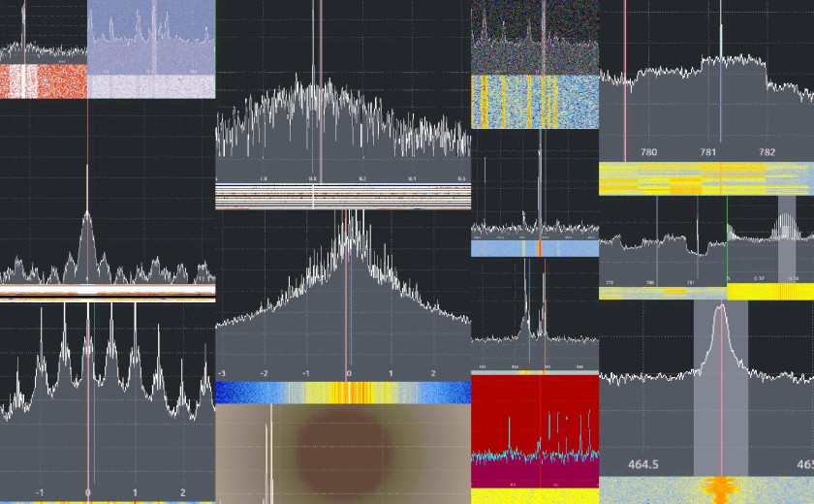
Task: Click the -3 axis label on the center spectrum
Action: click(x=221, y=373)
